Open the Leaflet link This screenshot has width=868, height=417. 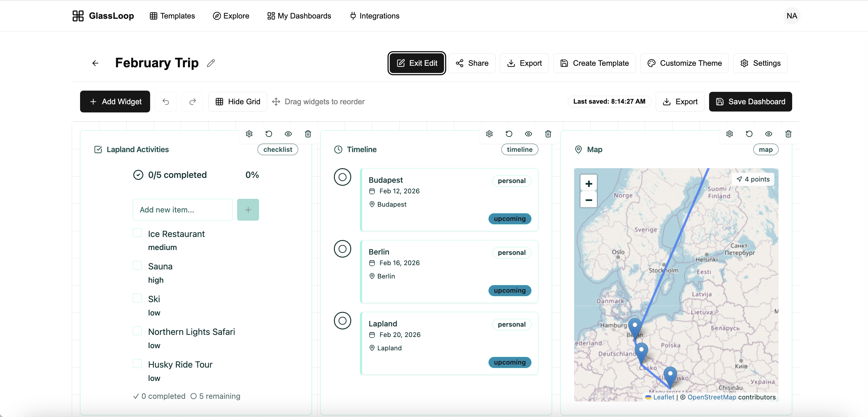click(x=664, y=397)
